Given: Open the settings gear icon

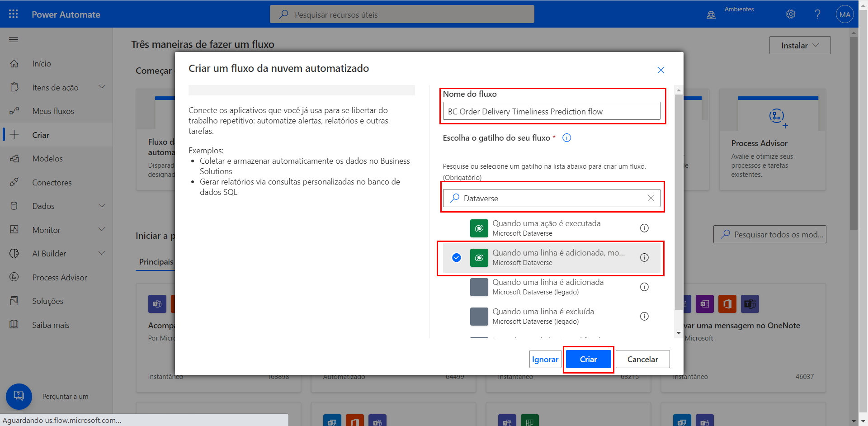Looking at the screenshot, I should tap(791, 14).
